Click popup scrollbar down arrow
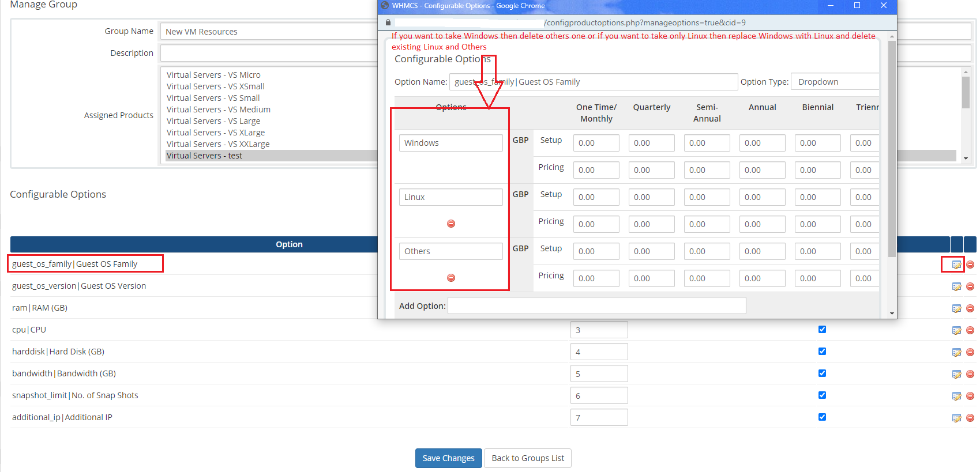980x472 pixels. click(892, 314)
